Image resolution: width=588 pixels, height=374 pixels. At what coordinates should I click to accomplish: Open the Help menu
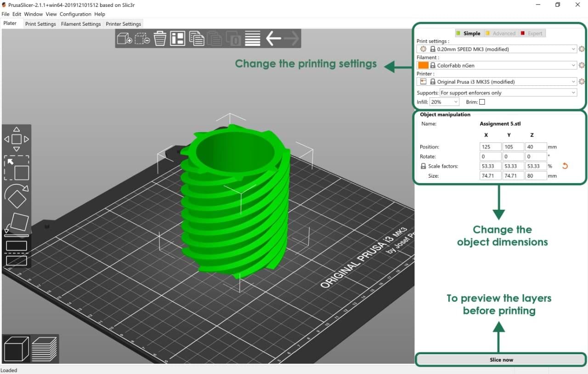tap(100, 14)
